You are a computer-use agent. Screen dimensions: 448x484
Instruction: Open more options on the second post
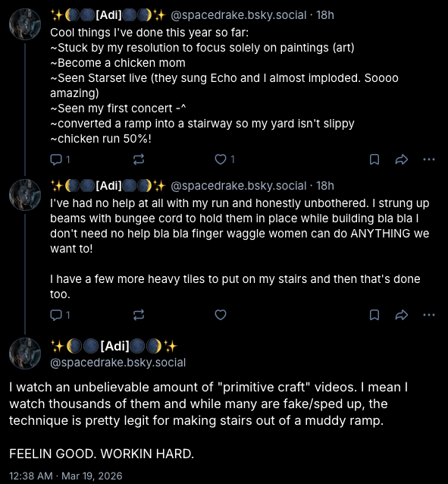point(429,315)
